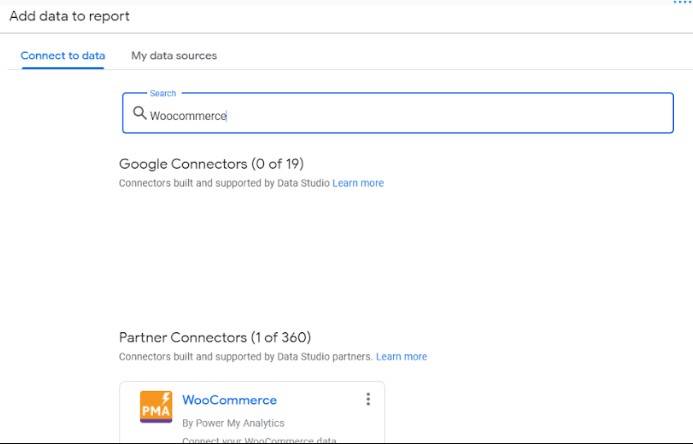Click the "Connect your WooCommerce data" description
693x444 pixels.
tap(259, 440)
